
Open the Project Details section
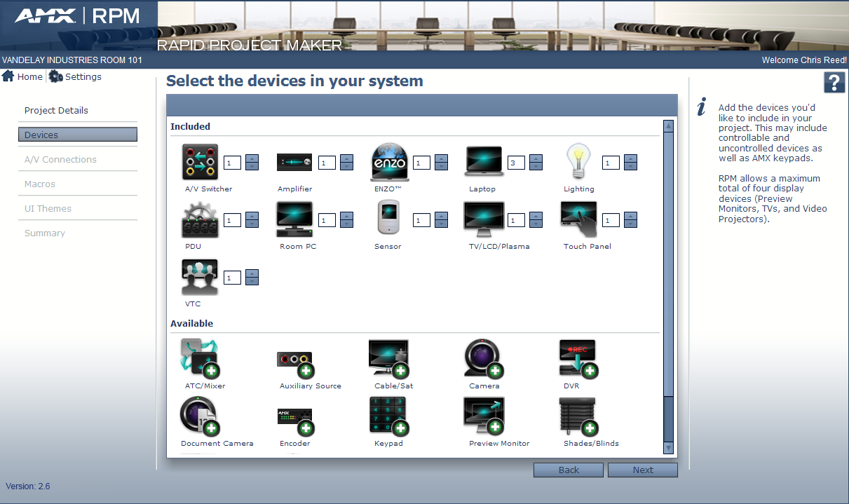55,110
